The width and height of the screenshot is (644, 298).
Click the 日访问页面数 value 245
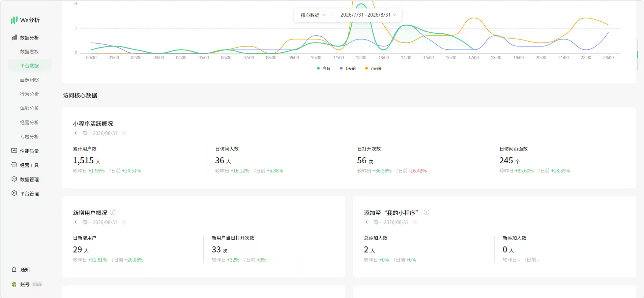pyautogui.click(x=506, y=161)
